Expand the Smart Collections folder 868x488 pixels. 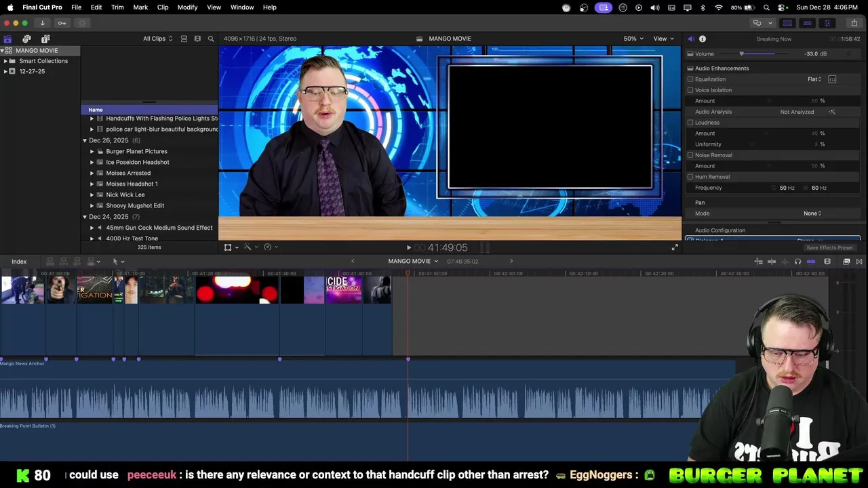[5, 61]
